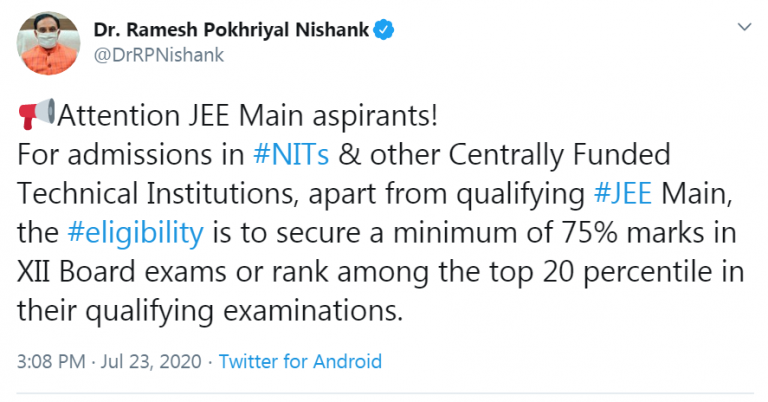Viewport: 768px width, 402px height.
Task: Open the Twitter for Android source link
Action: click(x=300, y=360)
